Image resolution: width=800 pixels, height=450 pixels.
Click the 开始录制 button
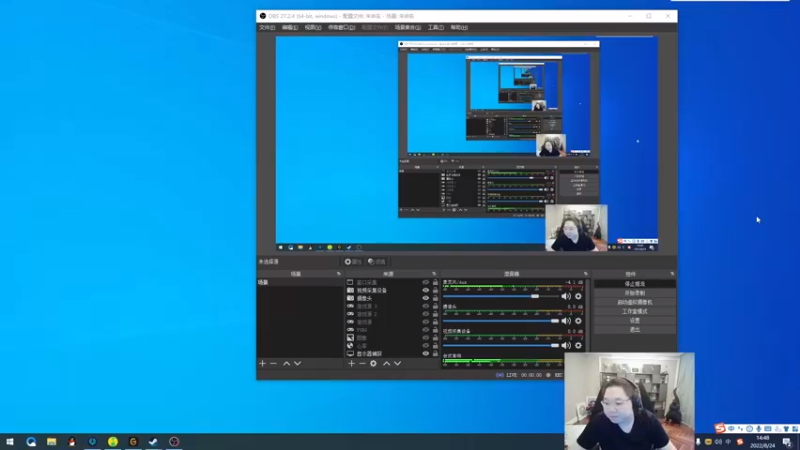tap(635, 293)
